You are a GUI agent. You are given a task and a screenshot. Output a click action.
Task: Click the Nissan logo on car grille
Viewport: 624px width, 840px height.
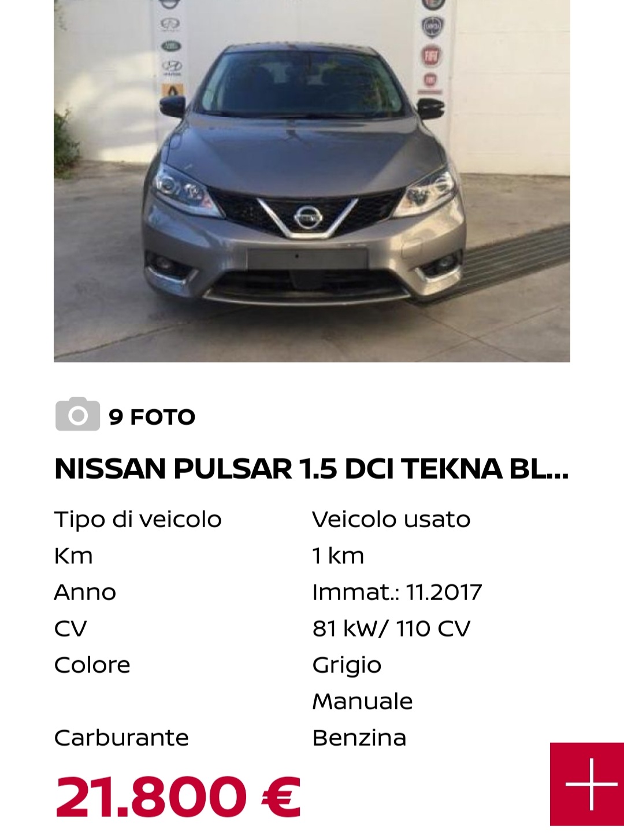307,218
